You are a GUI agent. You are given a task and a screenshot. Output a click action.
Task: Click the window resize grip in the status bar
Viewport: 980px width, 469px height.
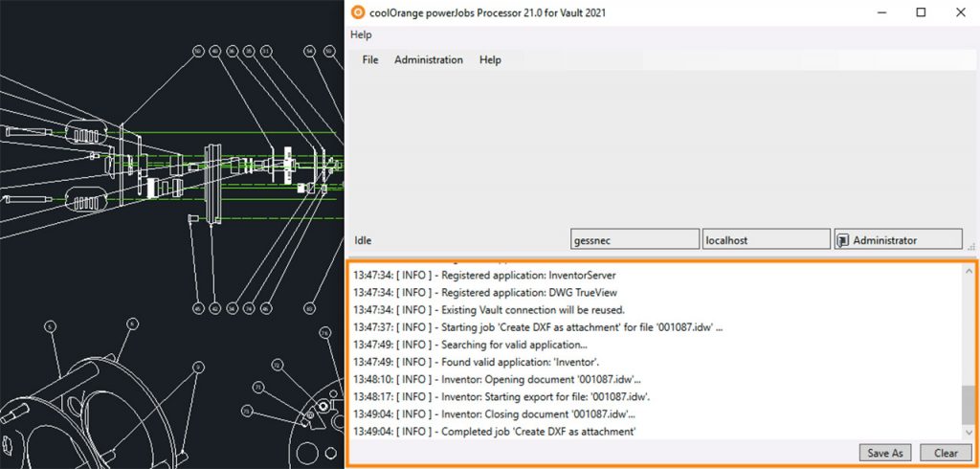[971, 246]
